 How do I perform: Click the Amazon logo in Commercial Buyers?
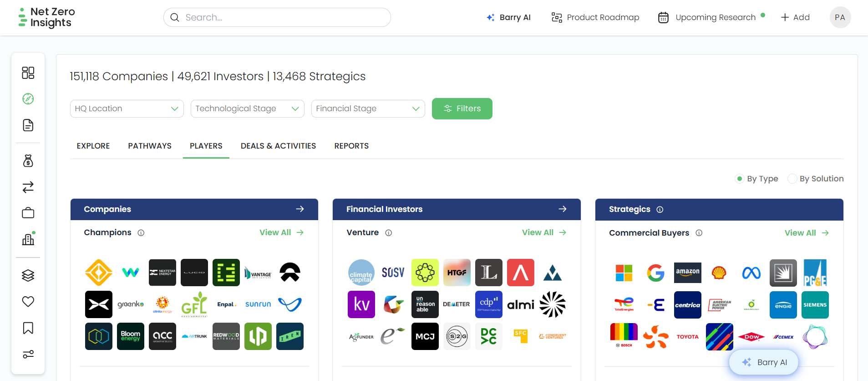point(688,273)
